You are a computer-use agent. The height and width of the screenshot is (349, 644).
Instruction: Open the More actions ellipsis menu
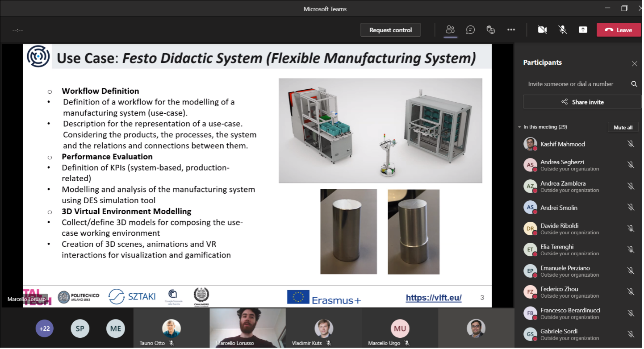pyautogui.click(x=511, y=30)
